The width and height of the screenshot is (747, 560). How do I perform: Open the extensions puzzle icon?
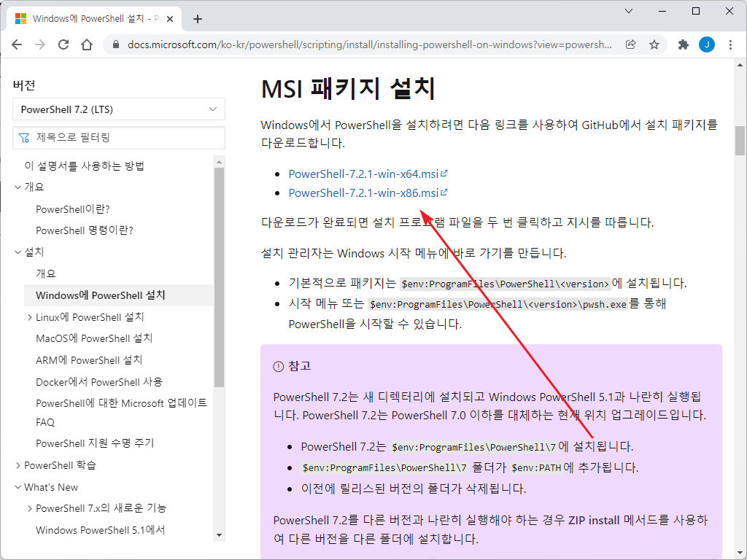tap(683, 44)
